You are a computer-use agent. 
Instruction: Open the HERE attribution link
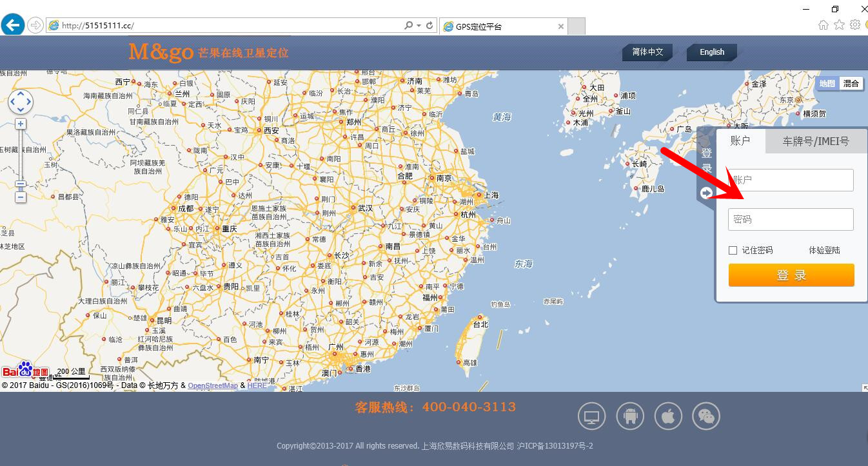(257, 385)
